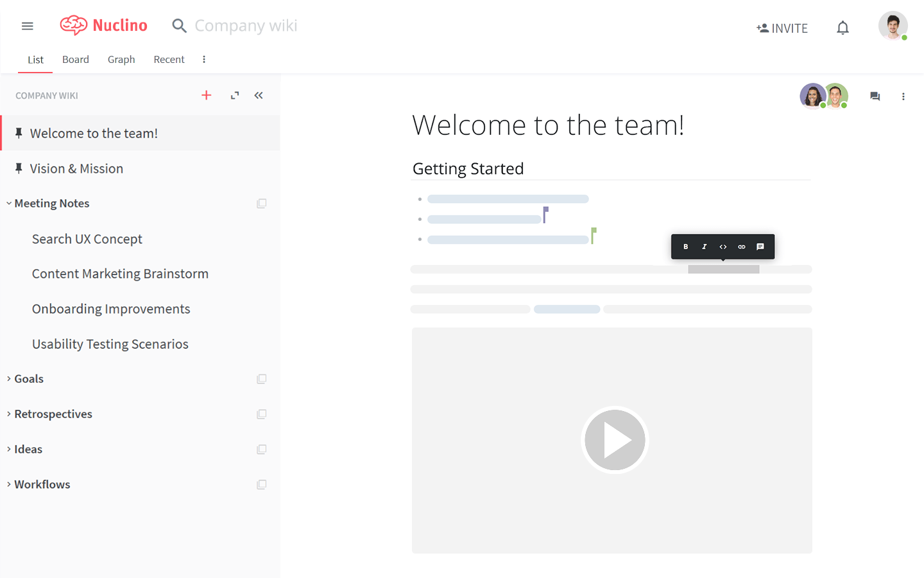Expand the Goals section
The height and width of the screenshot is (578, 924).
(8, 378)
